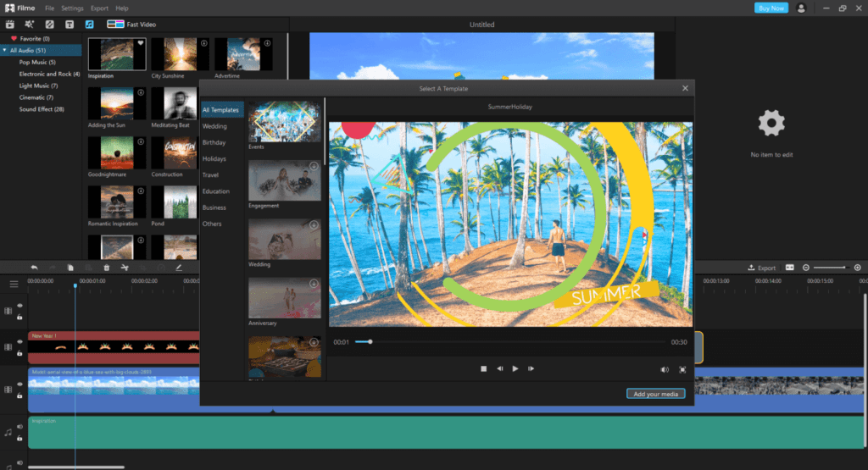Lock the aerial view video track
This screenshot has width=868, height=470.
coord(20,395)
